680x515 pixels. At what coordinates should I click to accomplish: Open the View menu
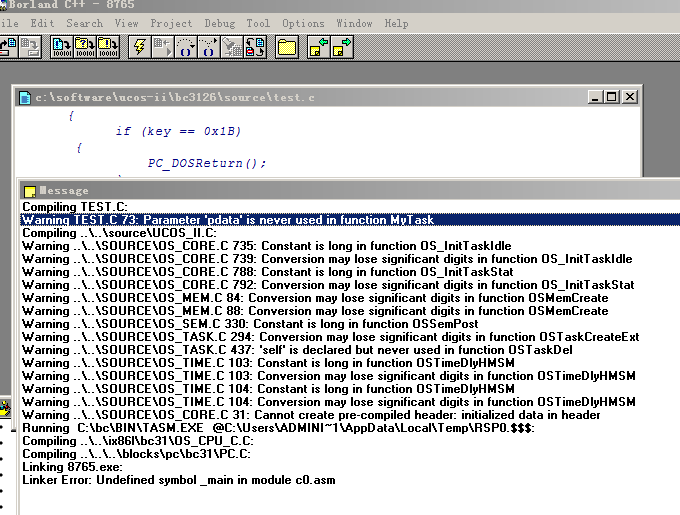[x=127, y=23]
